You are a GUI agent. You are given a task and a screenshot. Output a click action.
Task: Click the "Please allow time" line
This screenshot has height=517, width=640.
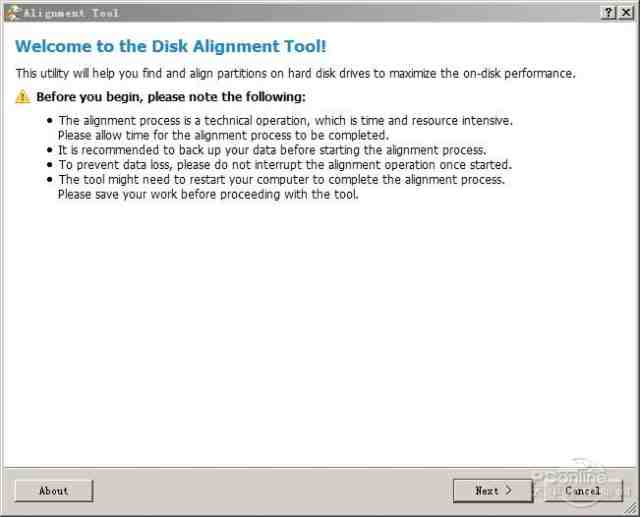click(222, 134)
